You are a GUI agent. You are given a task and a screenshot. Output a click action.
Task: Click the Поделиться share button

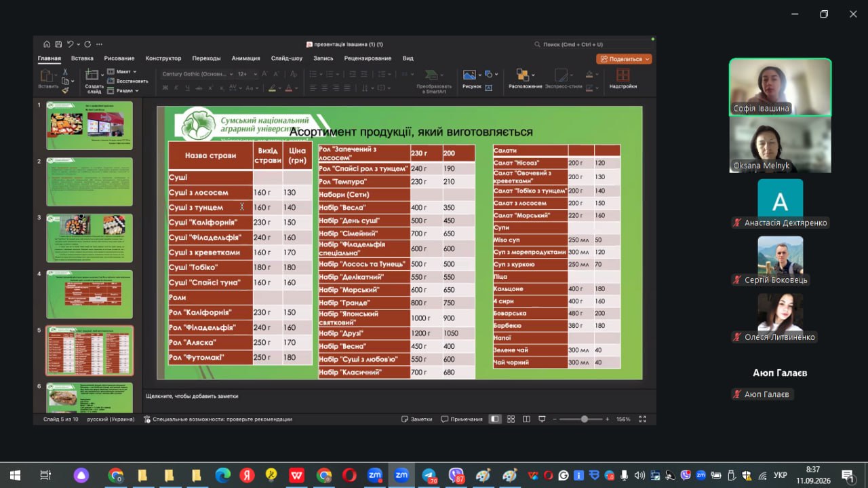click(624, 59)
